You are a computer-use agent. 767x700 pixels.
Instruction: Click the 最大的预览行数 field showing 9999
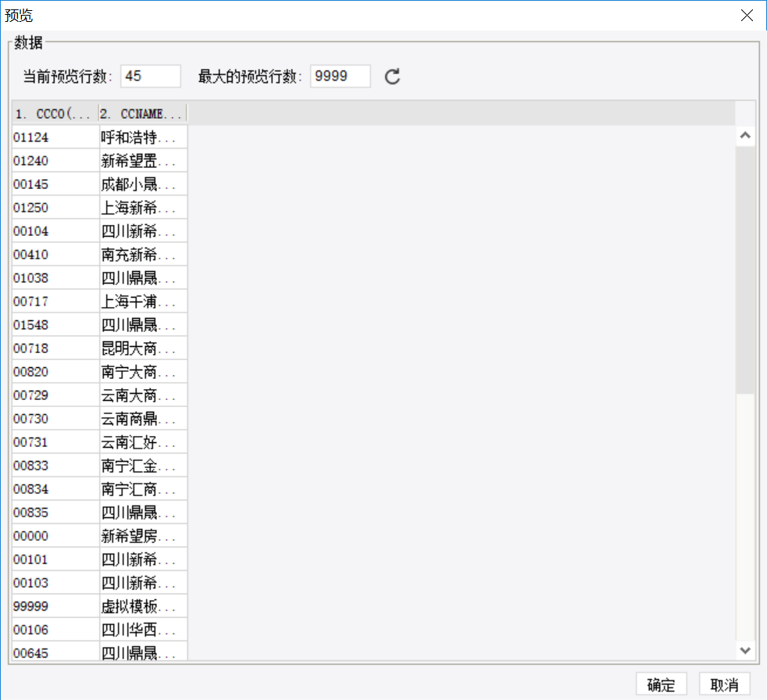(341, 77)
